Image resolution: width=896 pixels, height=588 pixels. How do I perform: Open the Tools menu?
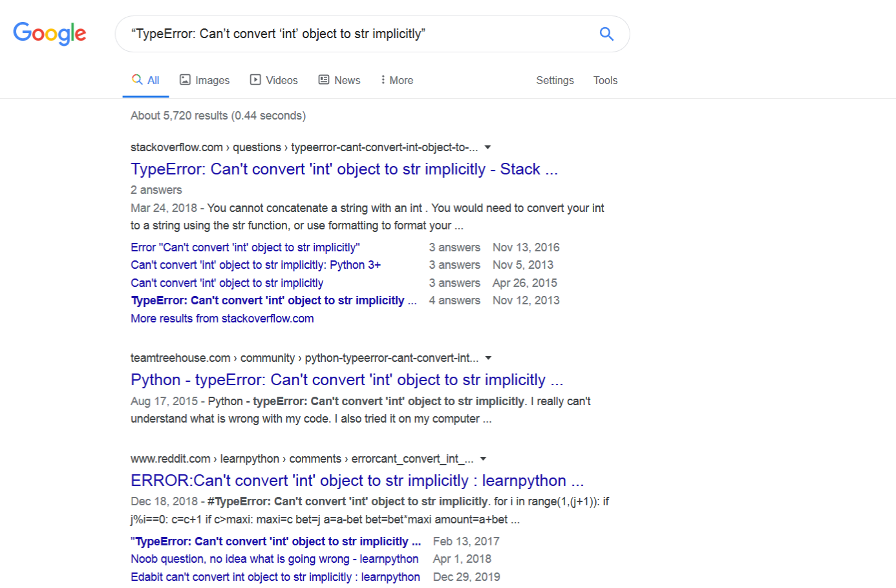pyautogui.click(x=605, y=80)
